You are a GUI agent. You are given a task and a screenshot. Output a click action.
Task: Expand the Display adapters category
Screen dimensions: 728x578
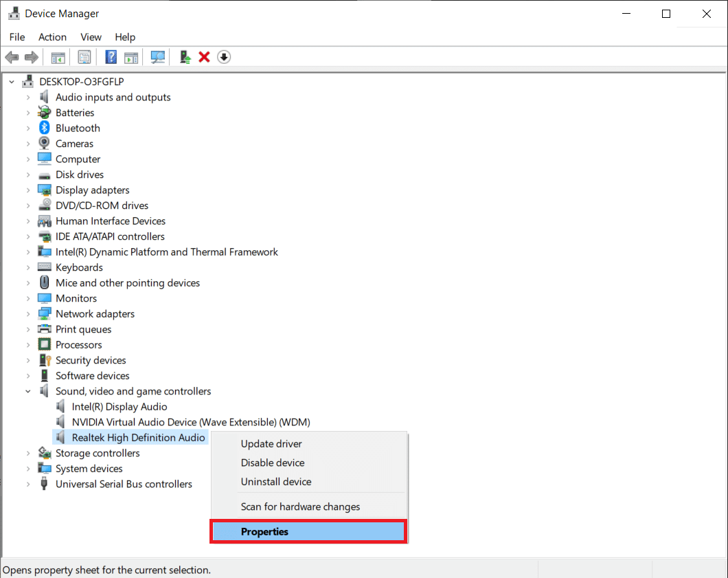point(28,190)
